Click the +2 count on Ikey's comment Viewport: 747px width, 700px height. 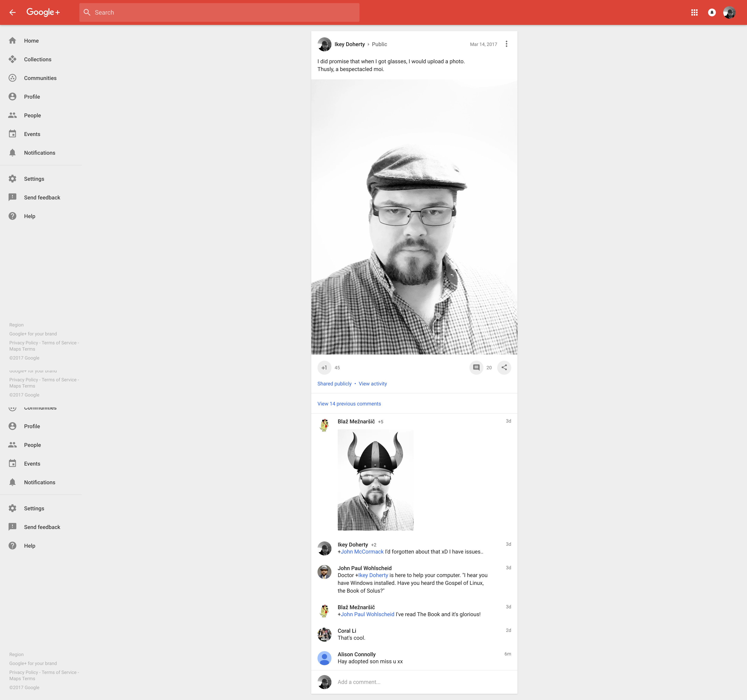(x=373, y=545)
